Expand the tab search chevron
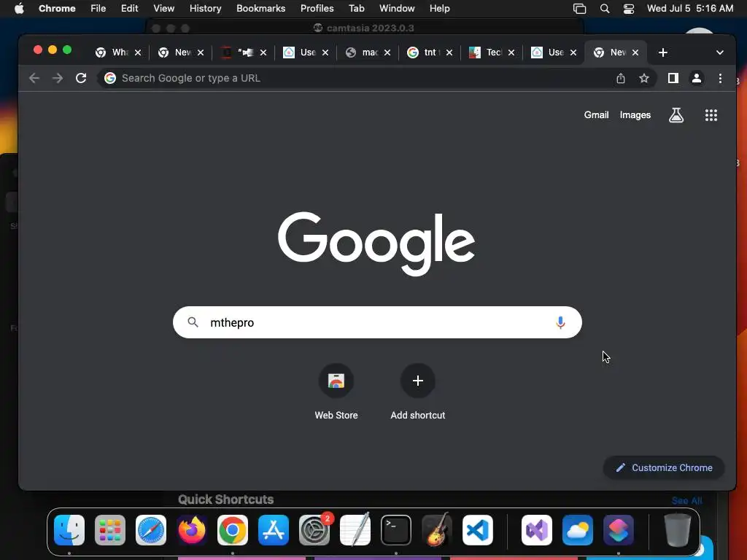Image resolution: width=747 pixels, height=560 pixels. [x=720, y=52]
